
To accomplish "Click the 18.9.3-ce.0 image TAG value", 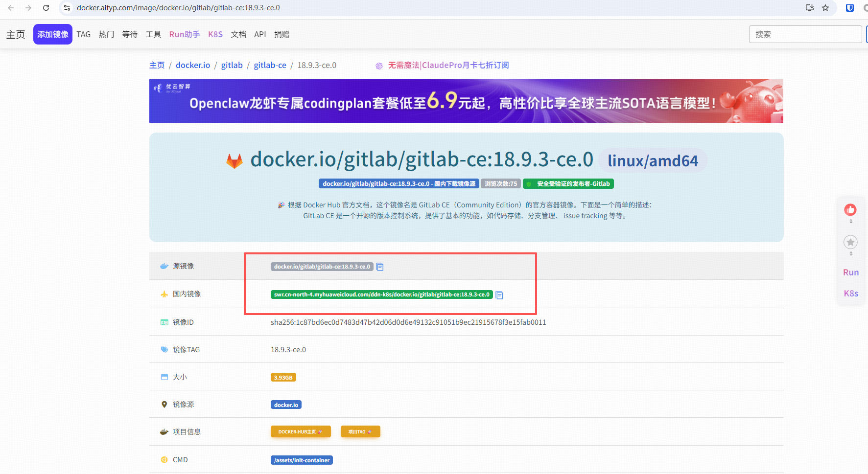I will point(288,350).
